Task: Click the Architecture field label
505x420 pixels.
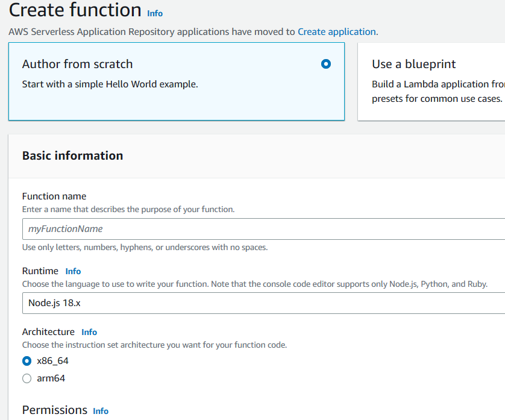Action: pyautogui.click(x=48, y=332)
